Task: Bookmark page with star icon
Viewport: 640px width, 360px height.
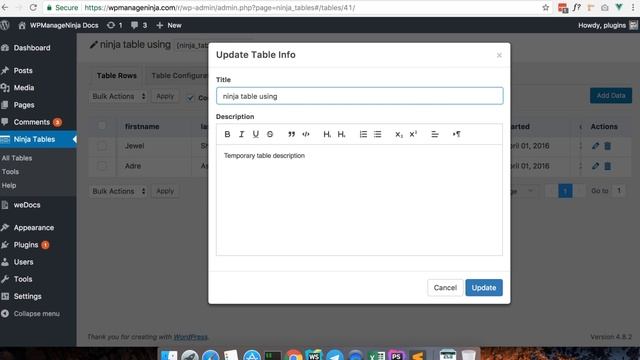Action: (x=545, y=7)
